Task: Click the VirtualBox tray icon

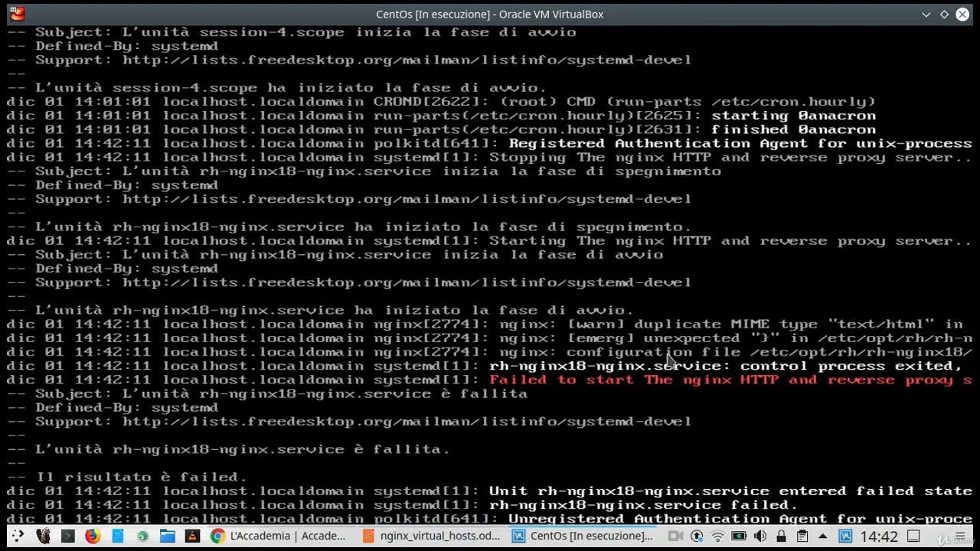Action: point(844,536)
